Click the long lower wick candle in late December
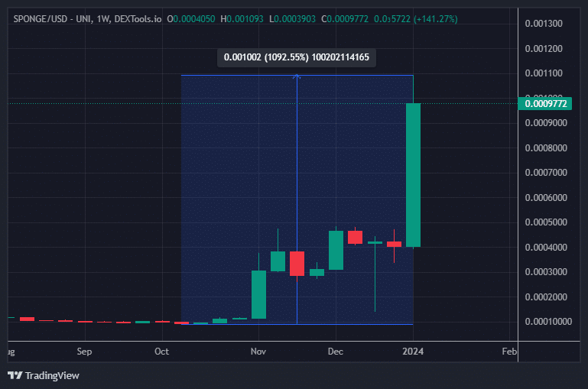Screen dimensions: 588x389 pos(375,275)
